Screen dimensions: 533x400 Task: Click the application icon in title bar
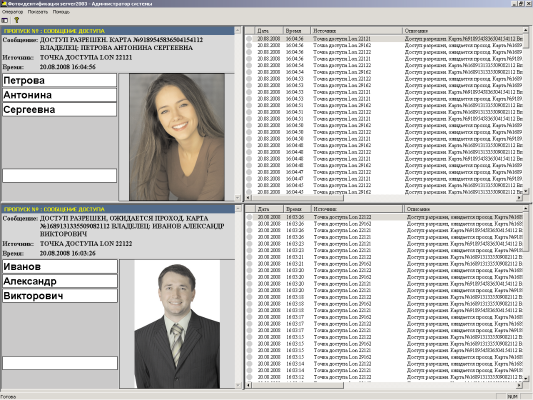[4, 4]
